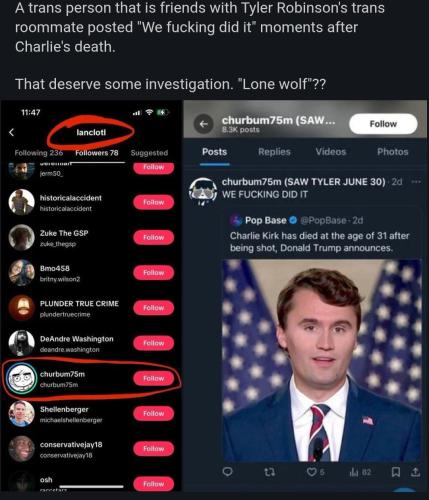Image resolution: width=429 pixels, height=500 pixels.
Task: Click the back arrow on churbum75m profile
Action: tap(203, 124)
